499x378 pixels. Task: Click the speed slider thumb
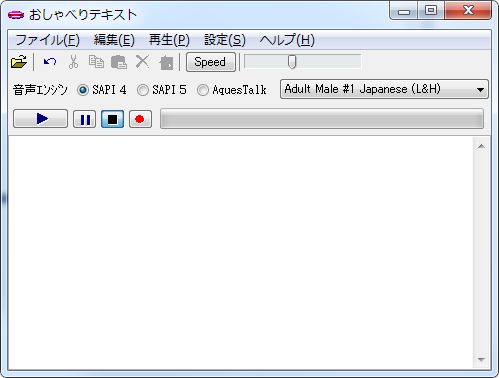point(292,62)
